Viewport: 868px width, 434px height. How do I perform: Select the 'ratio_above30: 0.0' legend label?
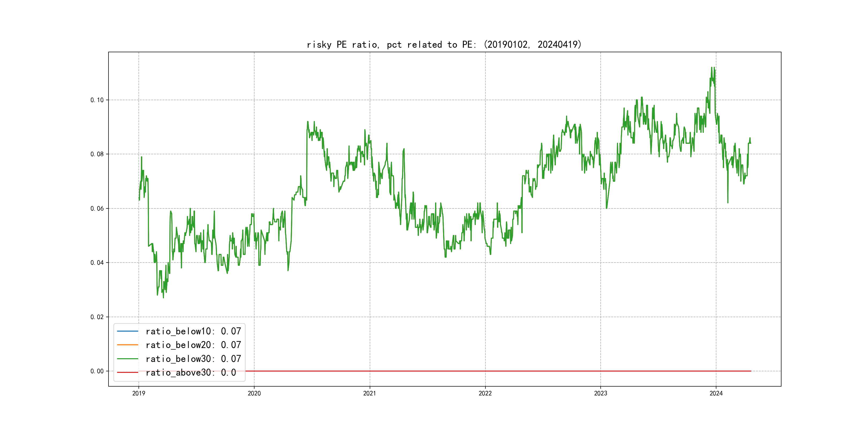(x=190, y=372)
